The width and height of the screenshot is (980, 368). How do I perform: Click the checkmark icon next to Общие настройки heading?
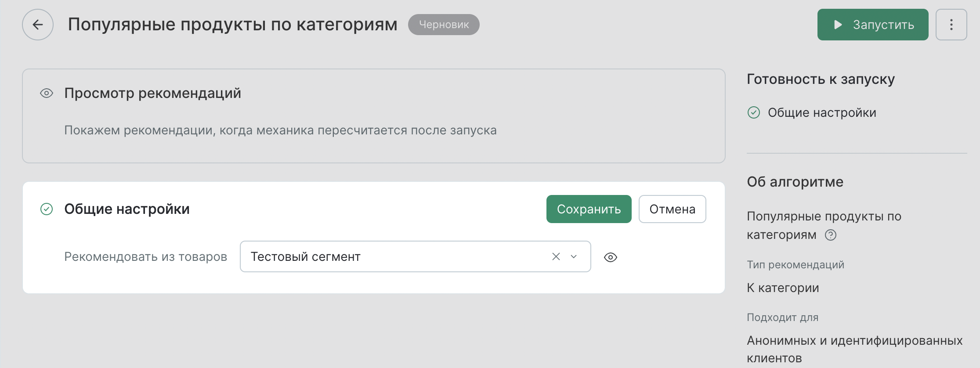point(47,209)
